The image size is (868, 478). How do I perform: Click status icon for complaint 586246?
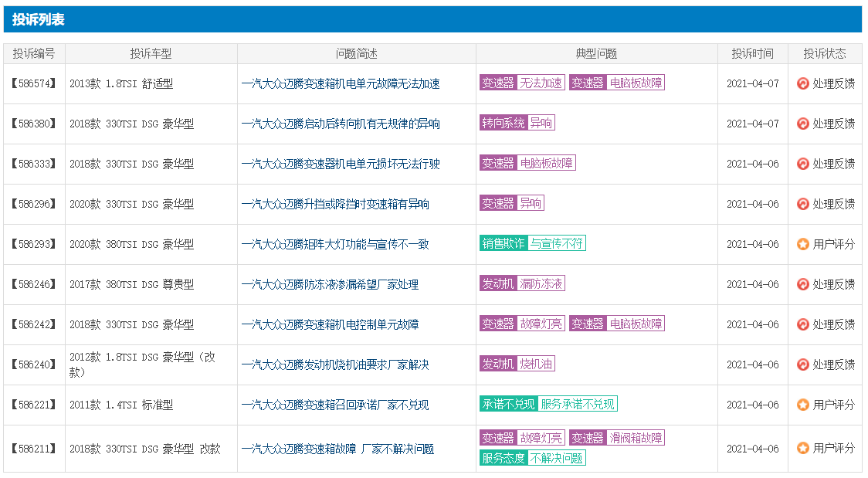(802, 284)
